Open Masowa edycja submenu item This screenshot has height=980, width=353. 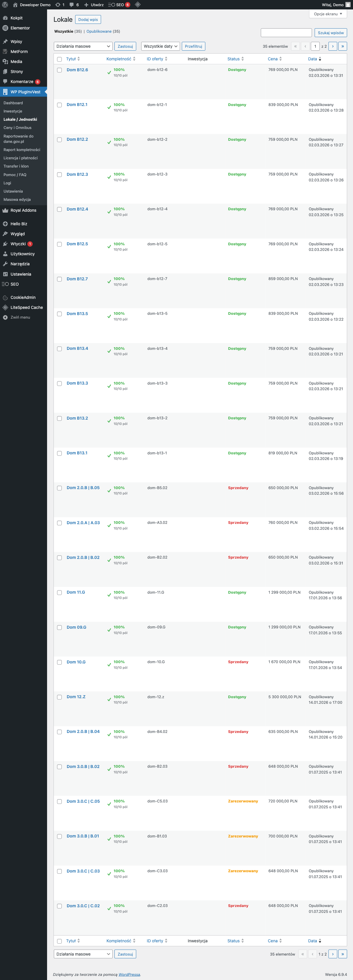(17, 199)
